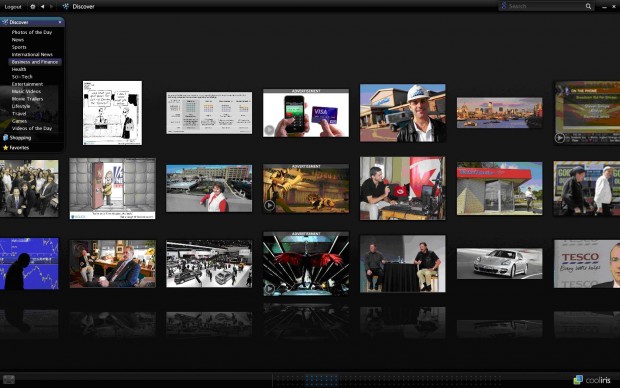The image size is (620, 388).
Task: Collapse the Discover dropdown arrow
Action: (x=60, y=22)
